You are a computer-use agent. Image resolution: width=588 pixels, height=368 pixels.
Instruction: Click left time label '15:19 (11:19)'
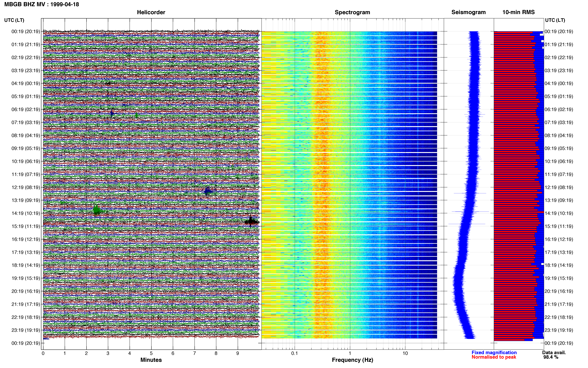[x=26, y=226]
